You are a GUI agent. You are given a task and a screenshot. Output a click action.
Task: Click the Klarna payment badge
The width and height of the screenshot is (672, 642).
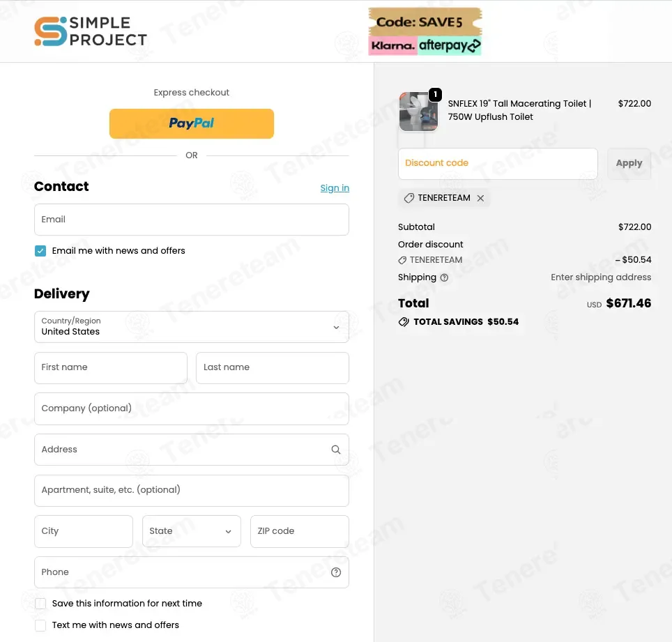(393, 46)
